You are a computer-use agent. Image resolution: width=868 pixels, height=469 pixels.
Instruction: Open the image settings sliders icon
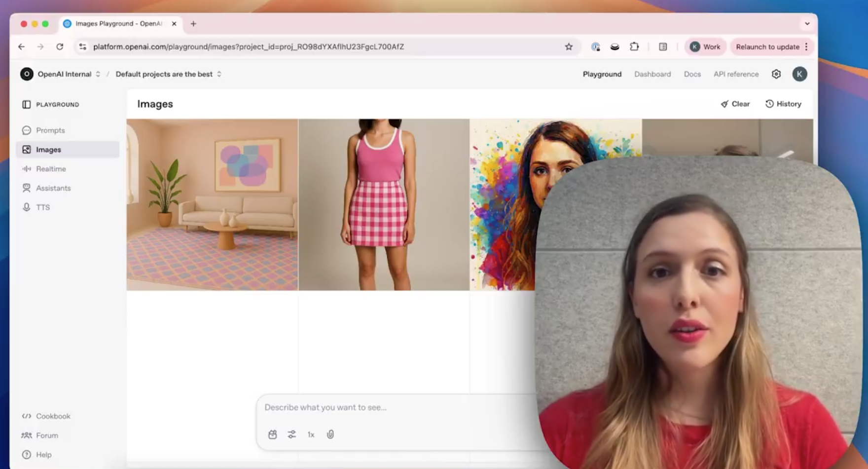tap(292, 434)
